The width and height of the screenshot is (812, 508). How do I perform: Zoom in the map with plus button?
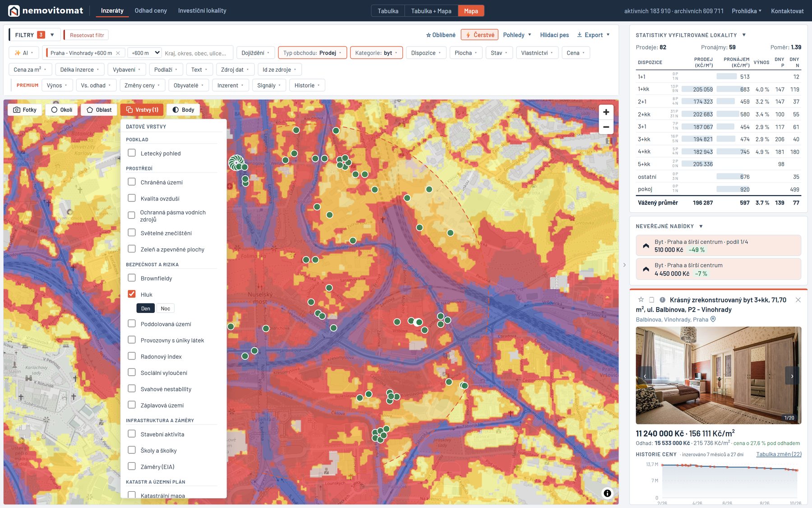(x=606, y=112)
